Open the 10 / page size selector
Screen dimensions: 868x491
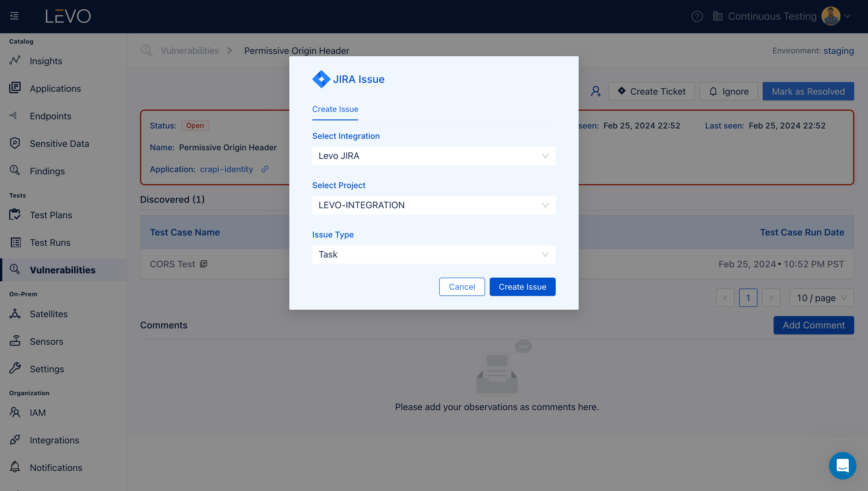pyautogui.click(x=821, y=298)
